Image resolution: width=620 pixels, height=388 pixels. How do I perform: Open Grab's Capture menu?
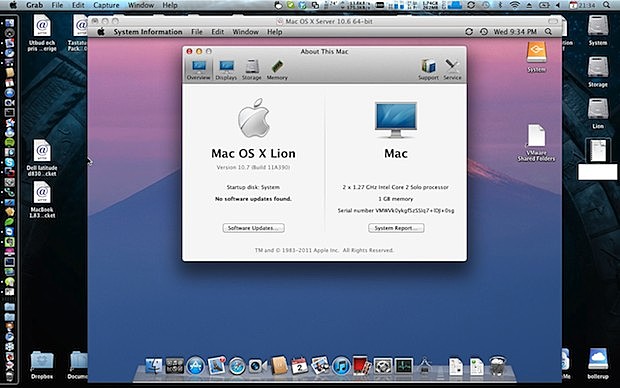pos(106,5)
